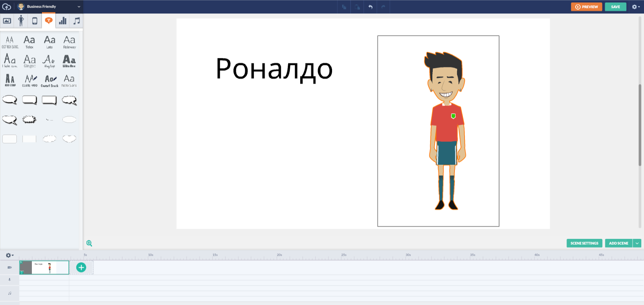Undo the last action

370,7
